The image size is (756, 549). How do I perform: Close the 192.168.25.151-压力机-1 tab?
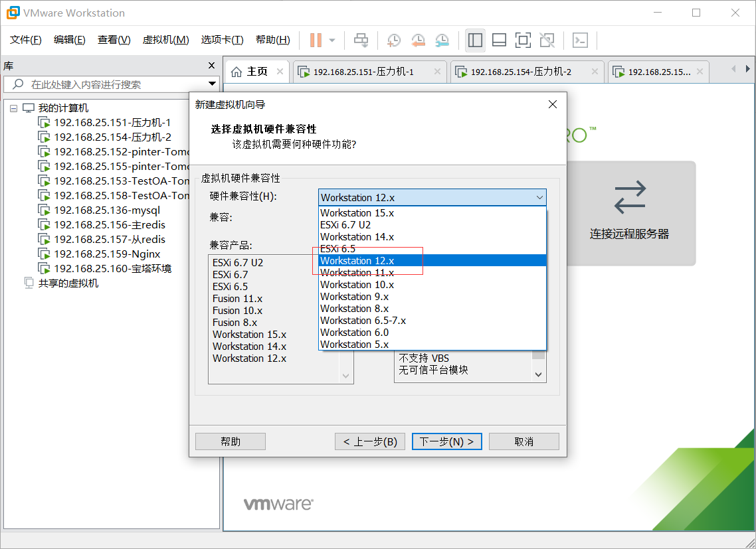coord(437,71)
